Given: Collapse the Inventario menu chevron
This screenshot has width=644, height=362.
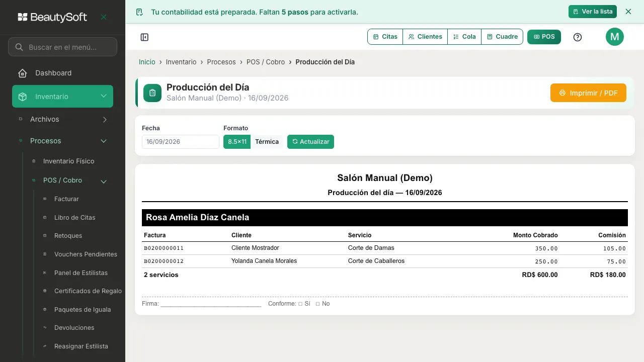Looking at the screenshot, I should click(x=104, y=97).
